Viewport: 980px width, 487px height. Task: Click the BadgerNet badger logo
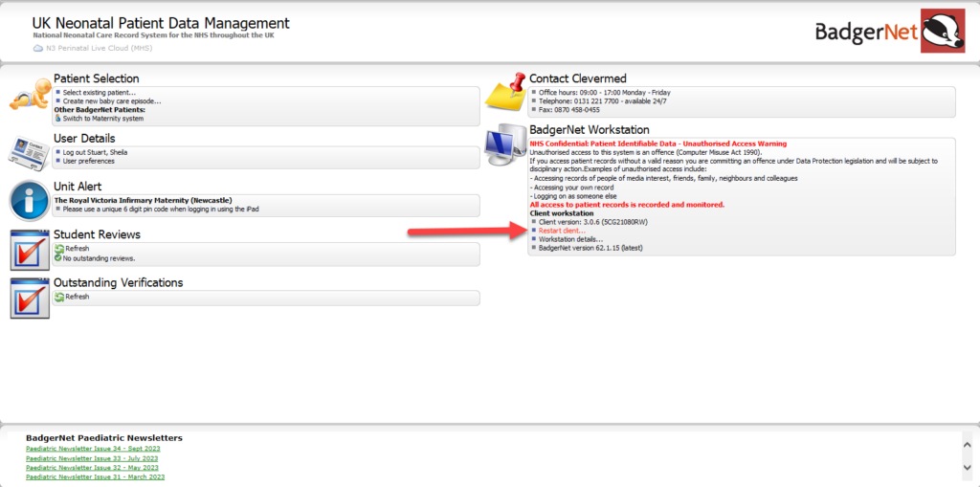(x=943, y=31)
